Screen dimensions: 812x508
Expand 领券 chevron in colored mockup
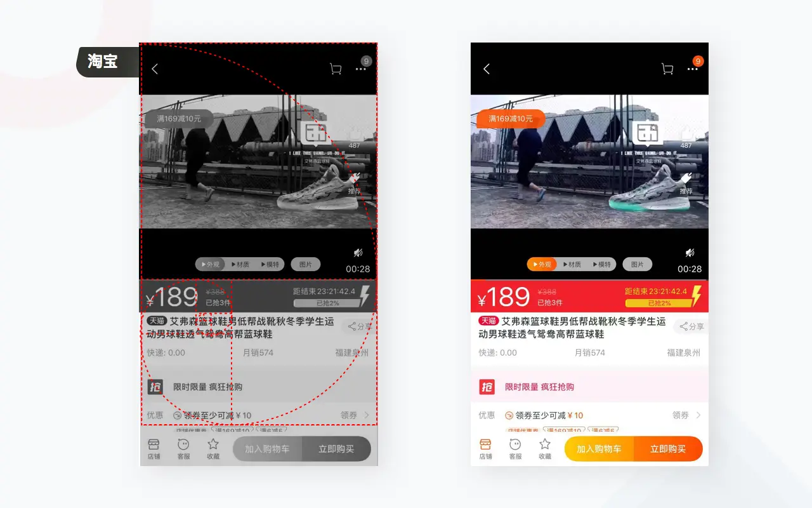coord(698,415)
